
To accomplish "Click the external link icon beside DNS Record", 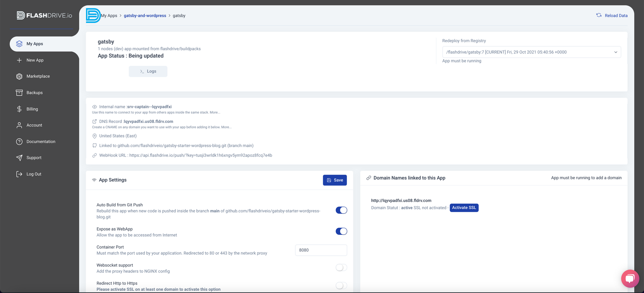I will [x=95, y=122].
